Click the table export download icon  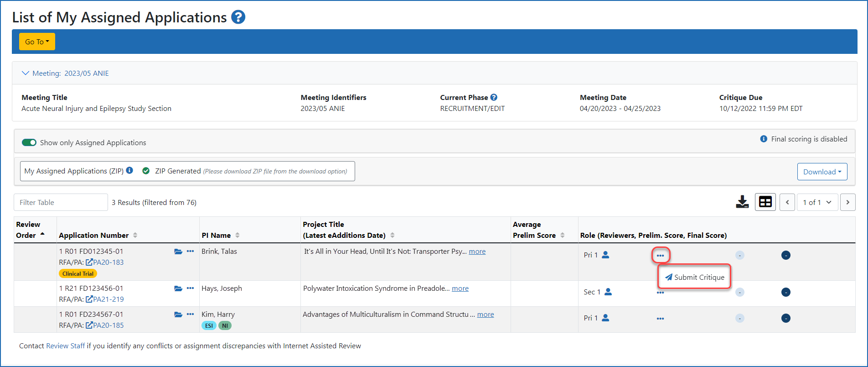click(x=742, y=202)
